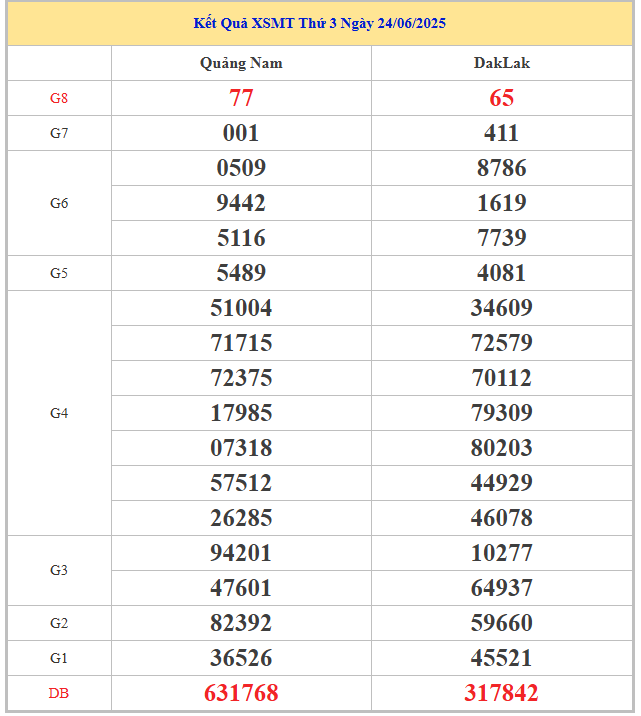This screenshot has height=716, width=641.
Task: Click the G4 row label
Action: click(59, 413)
